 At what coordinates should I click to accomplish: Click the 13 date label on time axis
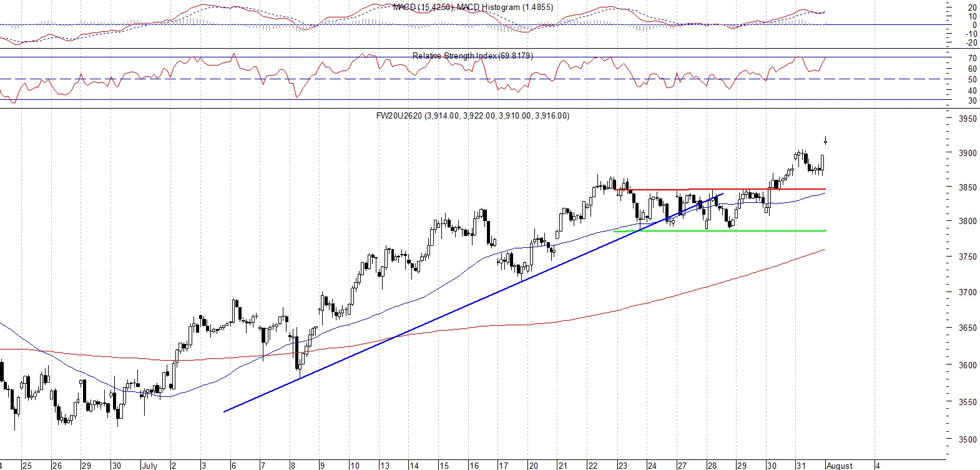click(x=385, y=466)
